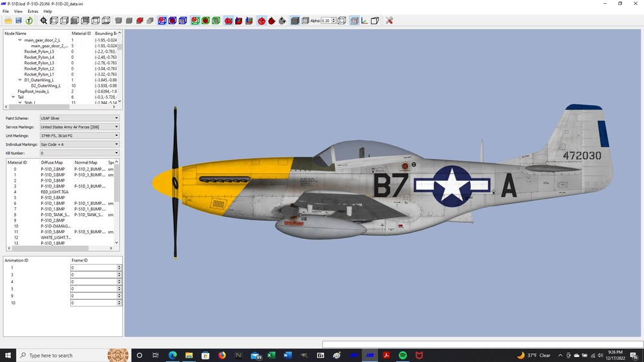Edit the Alpha value field
Screen dimensions: 644x362
point(326,21)
